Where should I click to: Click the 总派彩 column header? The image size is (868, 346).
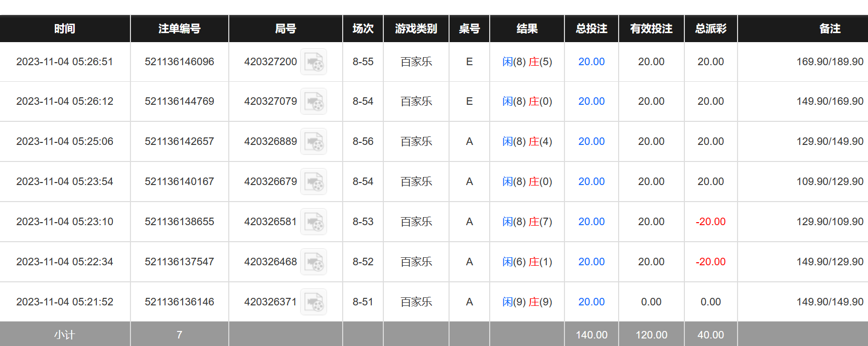coord(710,29)
